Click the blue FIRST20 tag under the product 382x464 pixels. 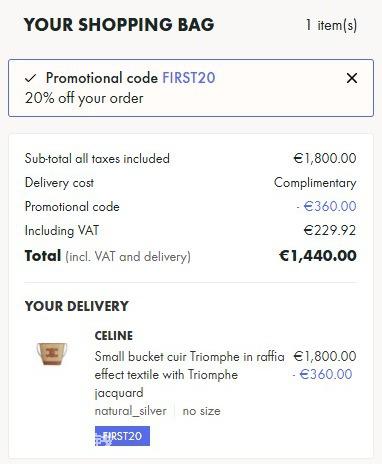tap(122, 436)
